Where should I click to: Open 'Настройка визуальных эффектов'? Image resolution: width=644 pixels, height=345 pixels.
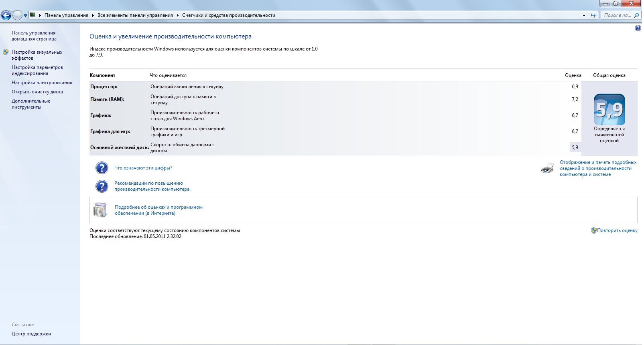click(x=37, y=55)
